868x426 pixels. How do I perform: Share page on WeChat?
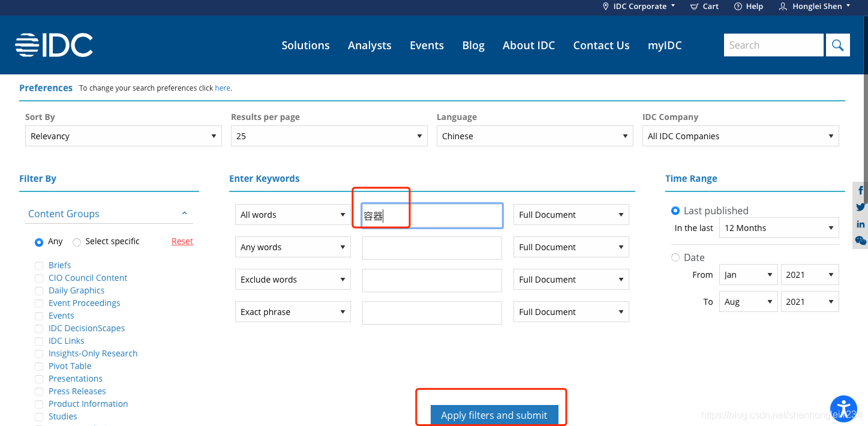(x=861, y=241)
